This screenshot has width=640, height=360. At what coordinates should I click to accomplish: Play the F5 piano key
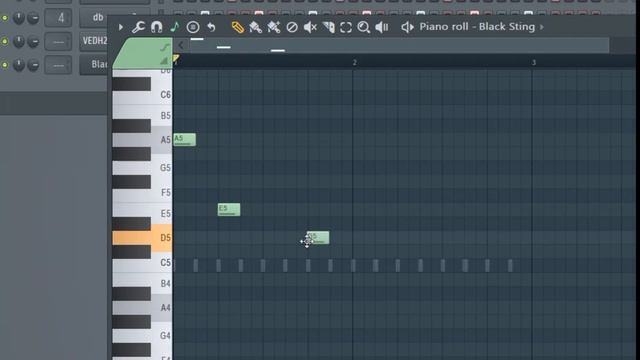(142, 192)
